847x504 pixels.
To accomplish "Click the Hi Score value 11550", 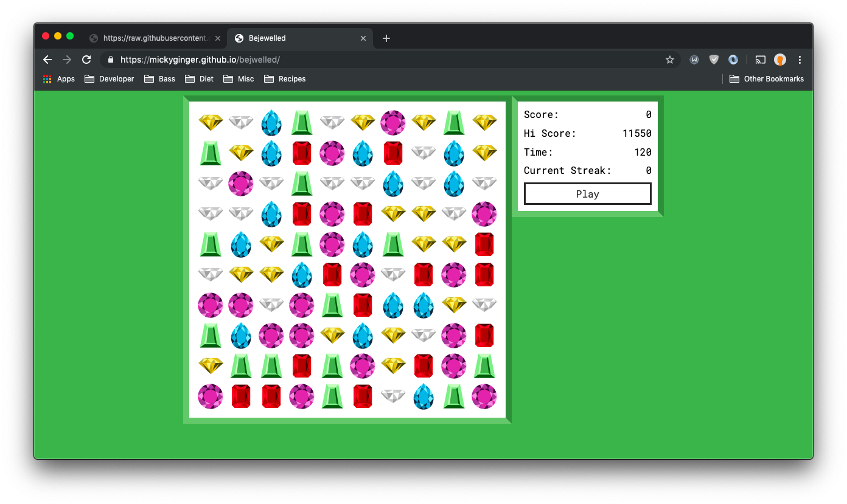I will 636,133.
